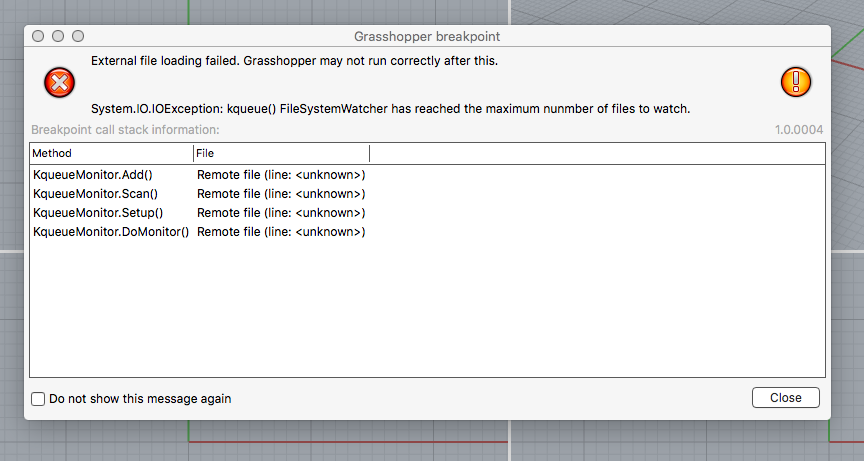
Task: Select the KqueueMonitor.Setup() row
Action: (x=427, y=213)
